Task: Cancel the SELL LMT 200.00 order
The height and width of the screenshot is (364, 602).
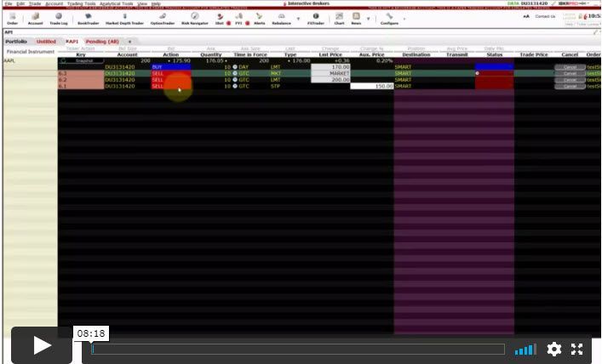Action: pos(570,80)
